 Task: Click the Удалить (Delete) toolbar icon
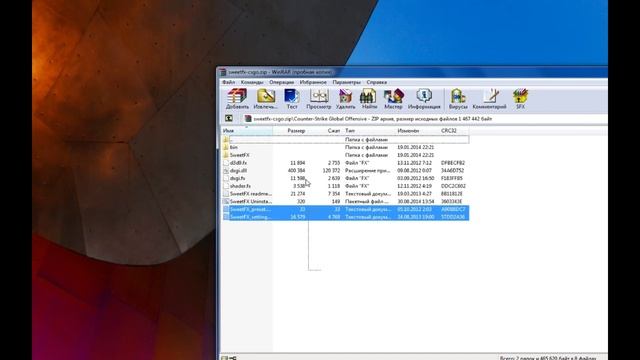(x=345, y=99)
